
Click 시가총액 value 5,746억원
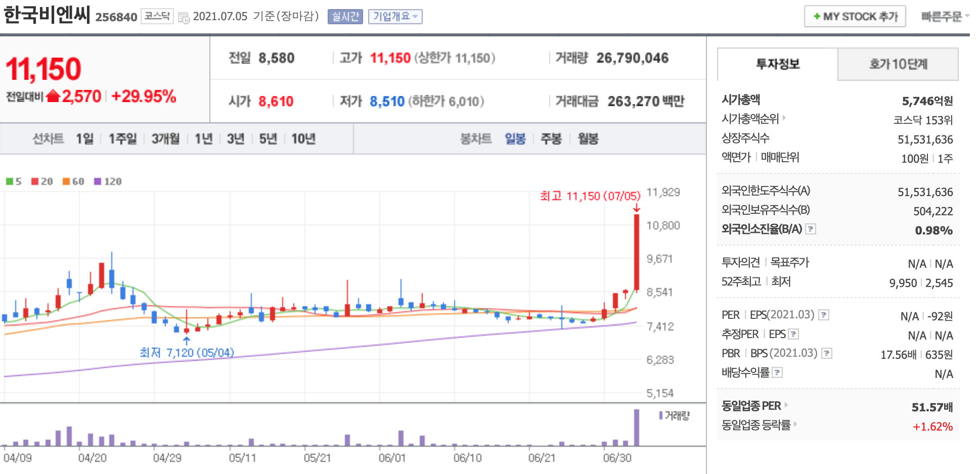tap(927, 101)
